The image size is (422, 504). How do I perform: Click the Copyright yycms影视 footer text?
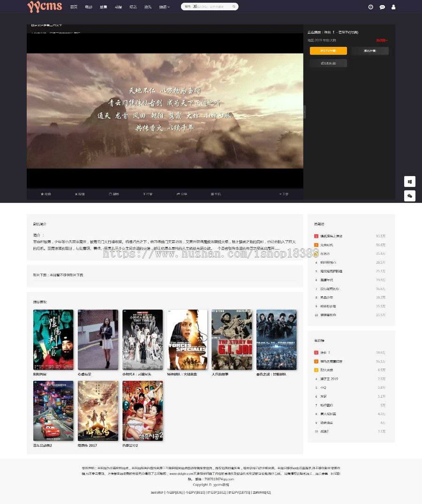coord(211,485)
